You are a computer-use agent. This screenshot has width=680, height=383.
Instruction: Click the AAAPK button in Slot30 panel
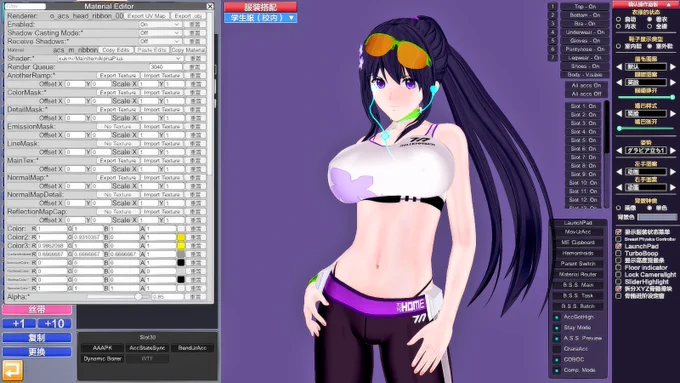102,348
